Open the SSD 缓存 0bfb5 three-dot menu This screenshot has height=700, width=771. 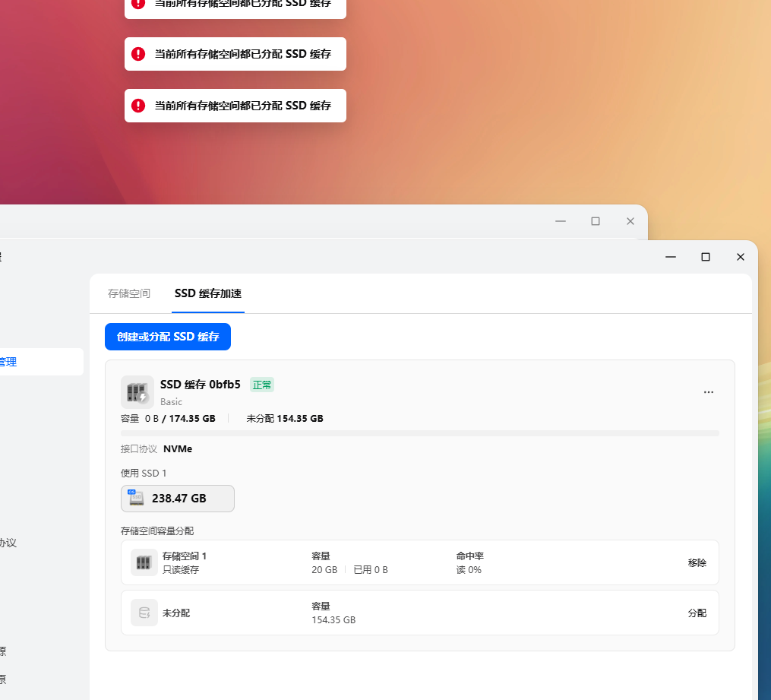[x=708, y=392]
